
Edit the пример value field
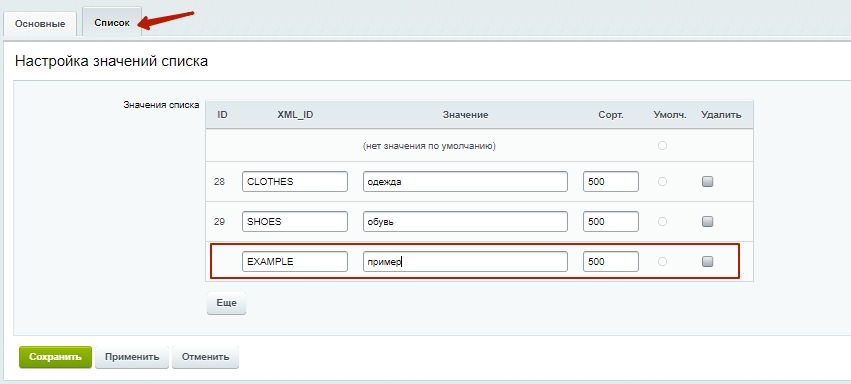465,261
